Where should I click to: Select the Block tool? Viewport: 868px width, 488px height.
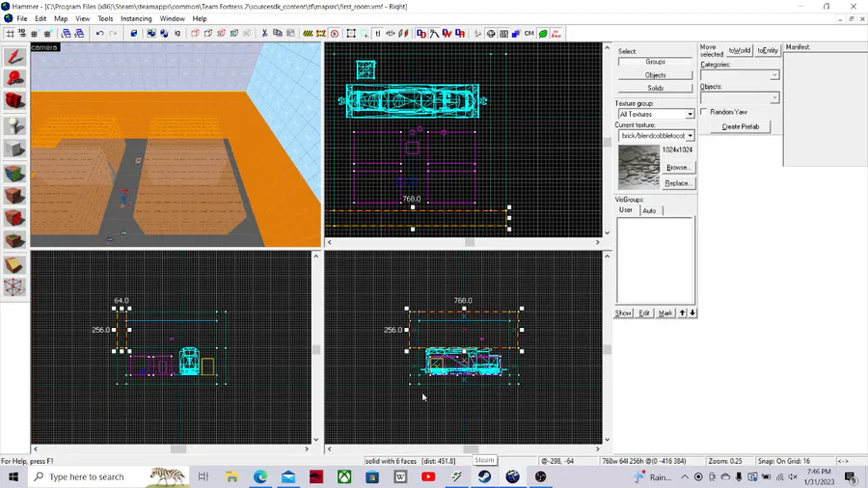(x=14, y=148)
